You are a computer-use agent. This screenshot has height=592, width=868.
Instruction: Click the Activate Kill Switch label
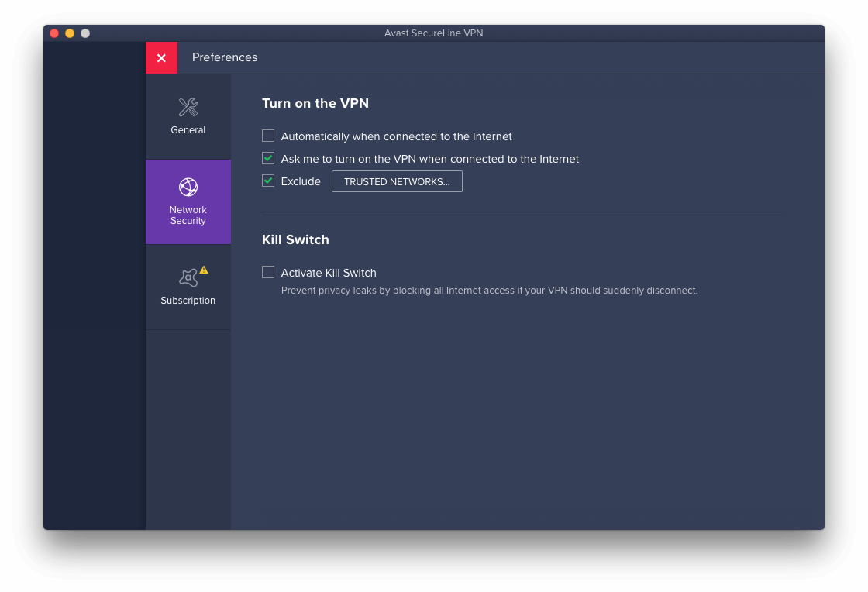pyautogui.click(x=329, y=273)
